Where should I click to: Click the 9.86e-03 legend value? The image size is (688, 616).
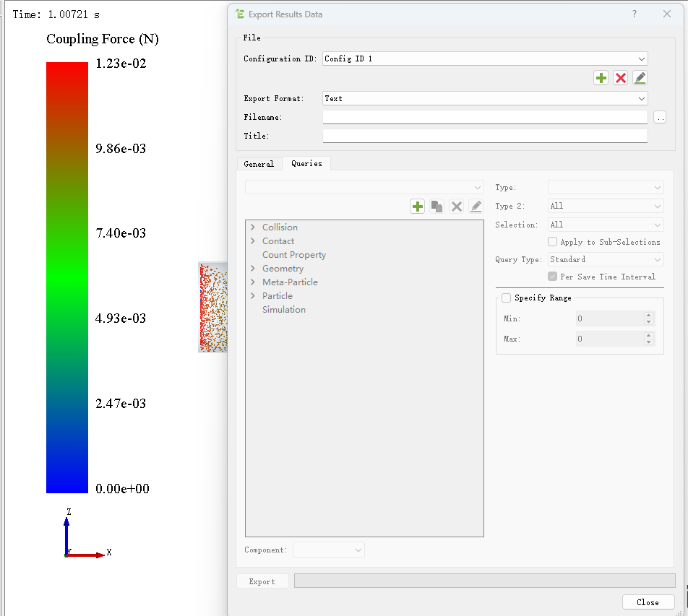point(121,149)
